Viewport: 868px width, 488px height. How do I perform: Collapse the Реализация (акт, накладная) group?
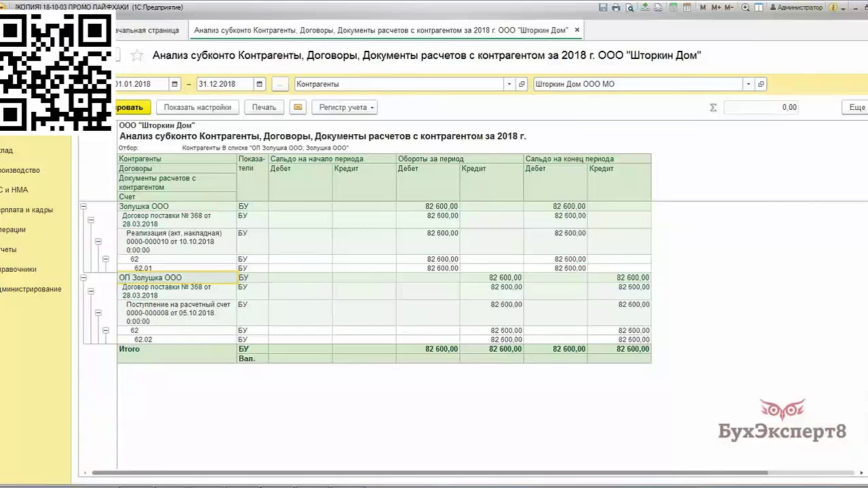tap(98, 241)
